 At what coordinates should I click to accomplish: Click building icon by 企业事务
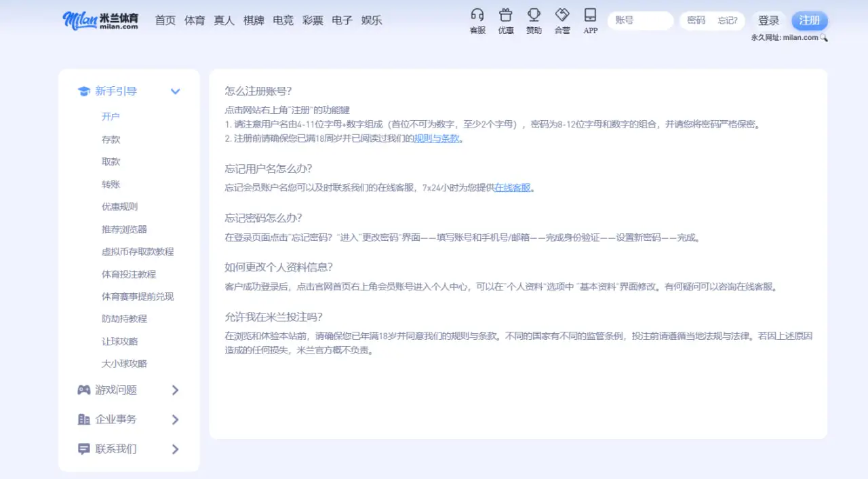point(83,419)
